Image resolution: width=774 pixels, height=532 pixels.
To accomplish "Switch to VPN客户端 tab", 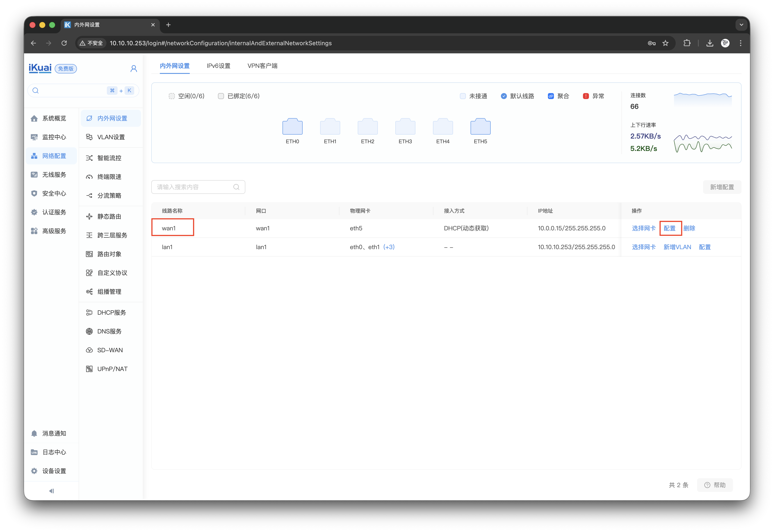I will 262,66.
